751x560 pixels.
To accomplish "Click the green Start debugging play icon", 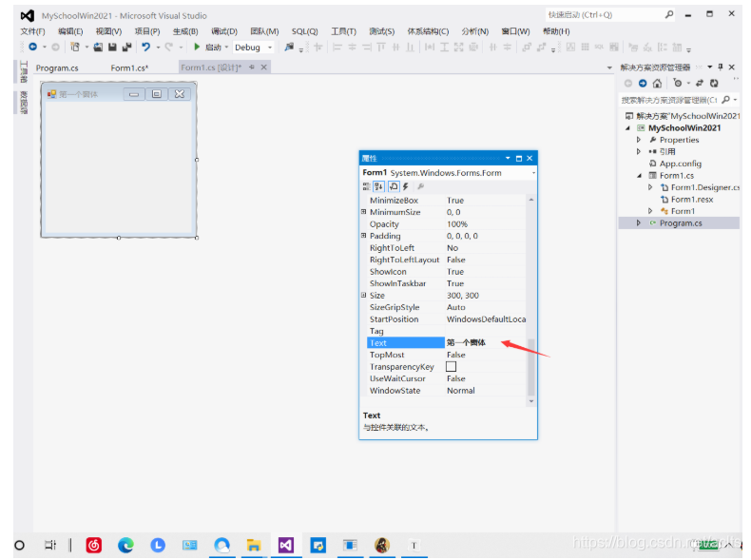I will [197, 47].
